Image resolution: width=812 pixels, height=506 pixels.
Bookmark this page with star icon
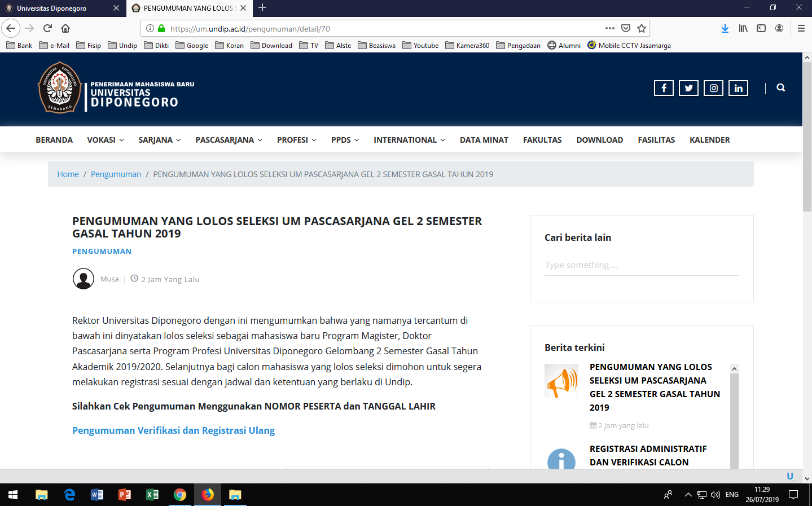pyautogui.click(x=642, y=28)
